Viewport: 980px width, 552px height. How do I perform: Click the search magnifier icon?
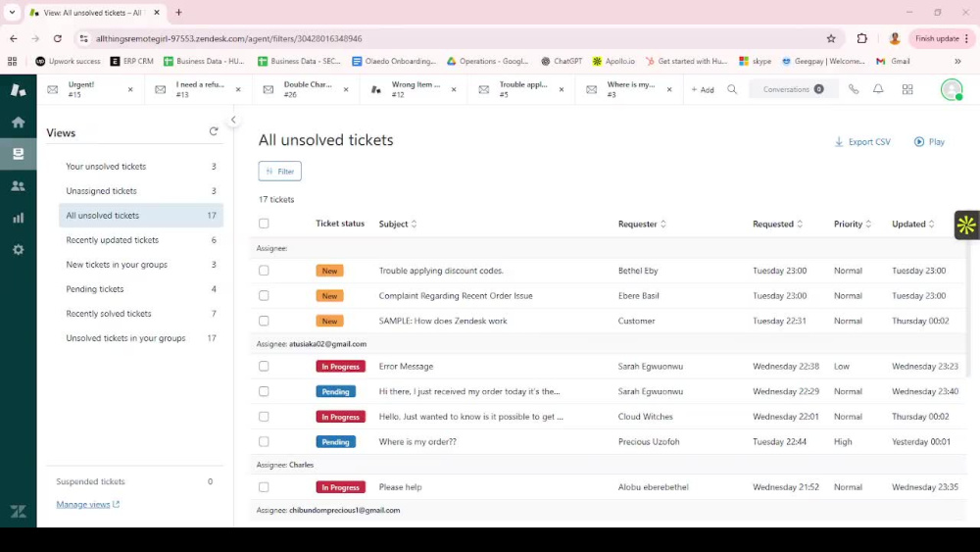(x=732, y=89)
